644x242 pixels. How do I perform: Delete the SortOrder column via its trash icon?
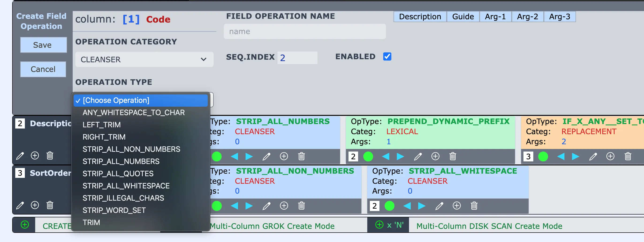pos(50,205)
